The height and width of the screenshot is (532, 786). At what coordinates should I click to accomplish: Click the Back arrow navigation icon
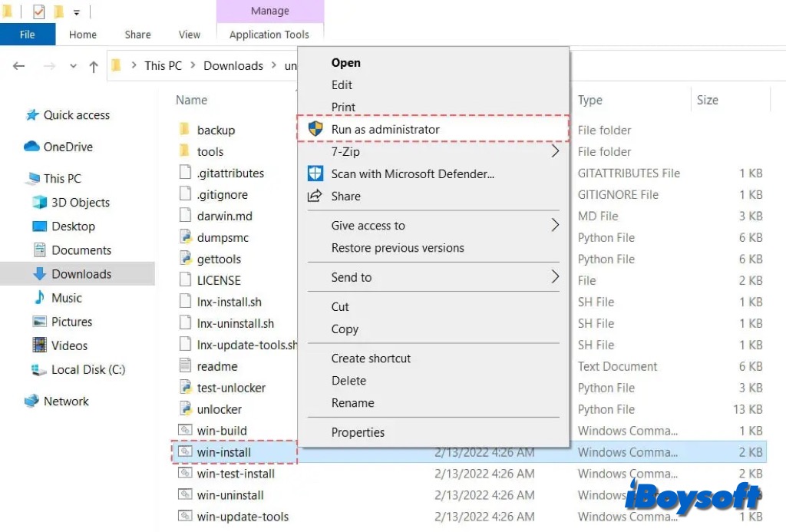[x=19, y=66]
